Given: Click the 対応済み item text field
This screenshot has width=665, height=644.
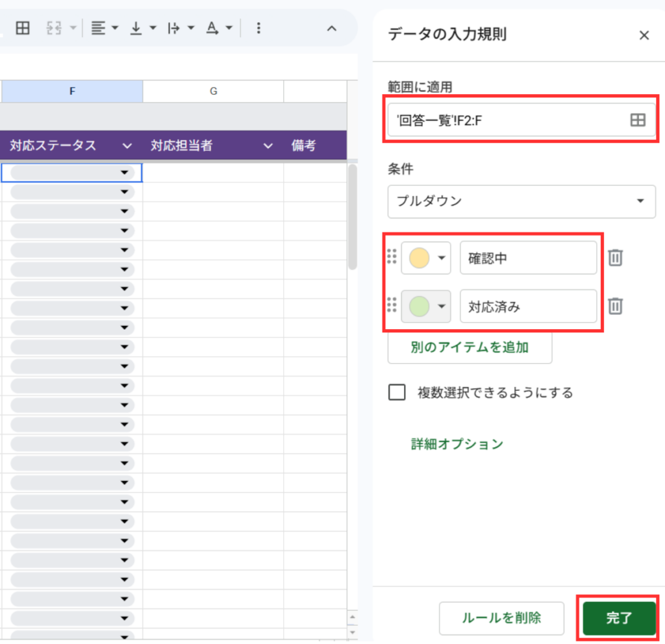Looking at the screenshot, I should [528, 306].
